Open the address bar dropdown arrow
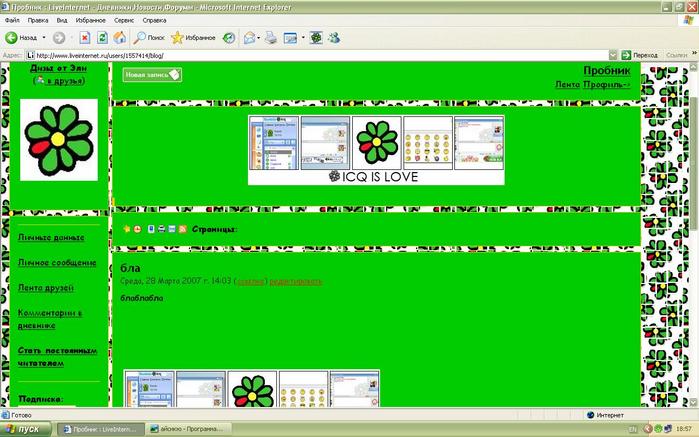 (613, 55)
